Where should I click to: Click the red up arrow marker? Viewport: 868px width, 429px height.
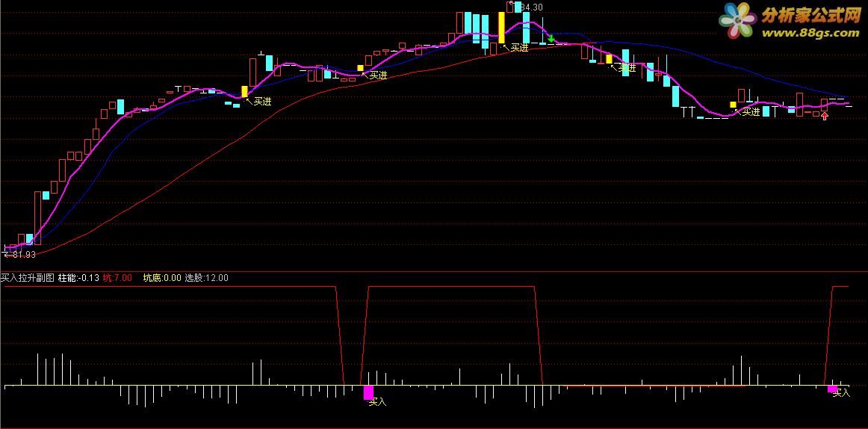point(825,116)
